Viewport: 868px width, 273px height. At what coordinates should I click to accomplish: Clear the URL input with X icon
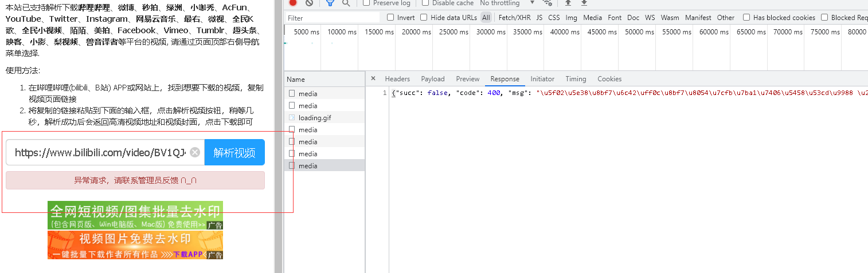coord(195,152)
